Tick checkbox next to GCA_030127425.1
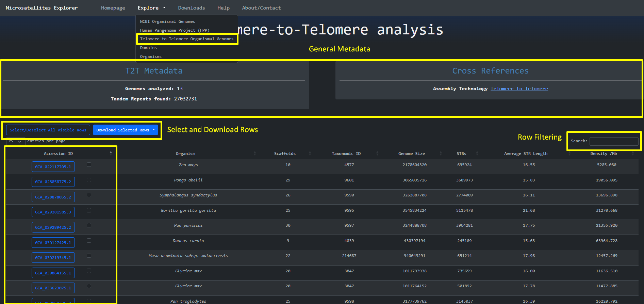 click(x=89, y=241)
